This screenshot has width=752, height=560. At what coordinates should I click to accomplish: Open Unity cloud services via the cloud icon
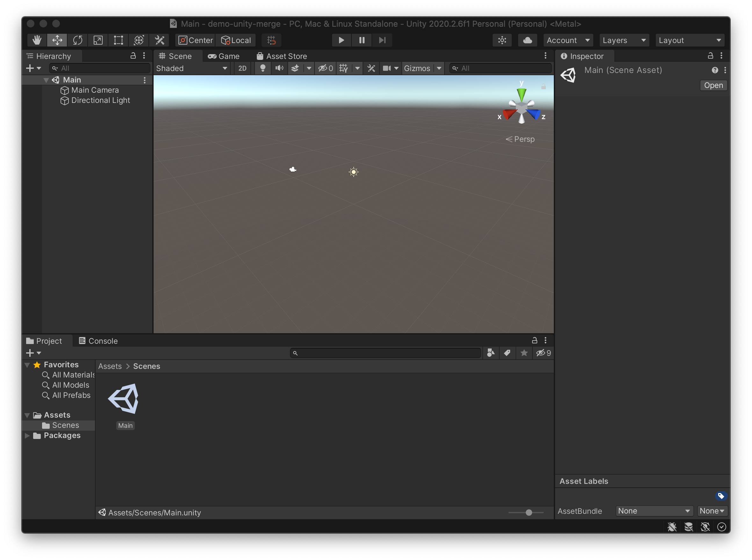(527, 40)
